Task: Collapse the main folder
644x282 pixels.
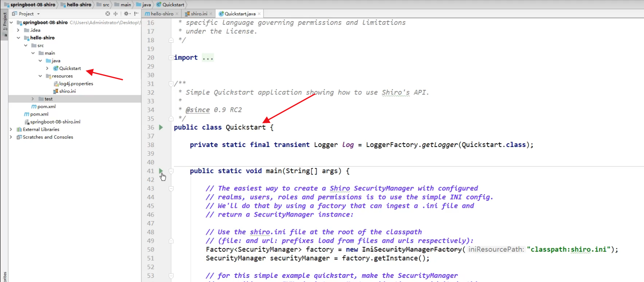Action: pos(33,53)
